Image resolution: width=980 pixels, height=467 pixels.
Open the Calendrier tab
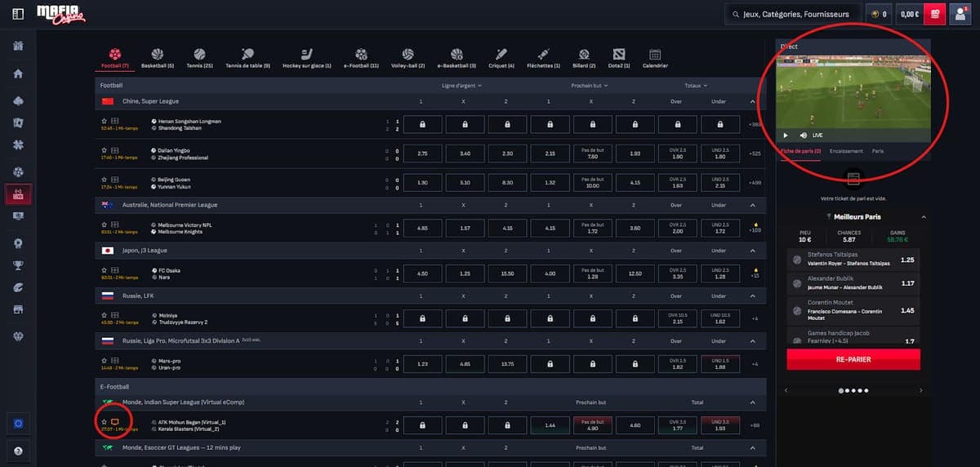[x=655, y=58]
